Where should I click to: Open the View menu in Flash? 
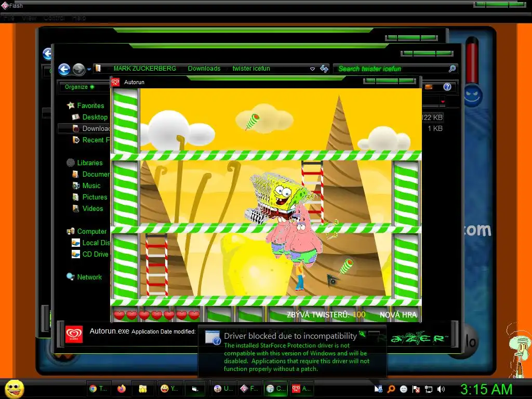(x=29, y=18)
